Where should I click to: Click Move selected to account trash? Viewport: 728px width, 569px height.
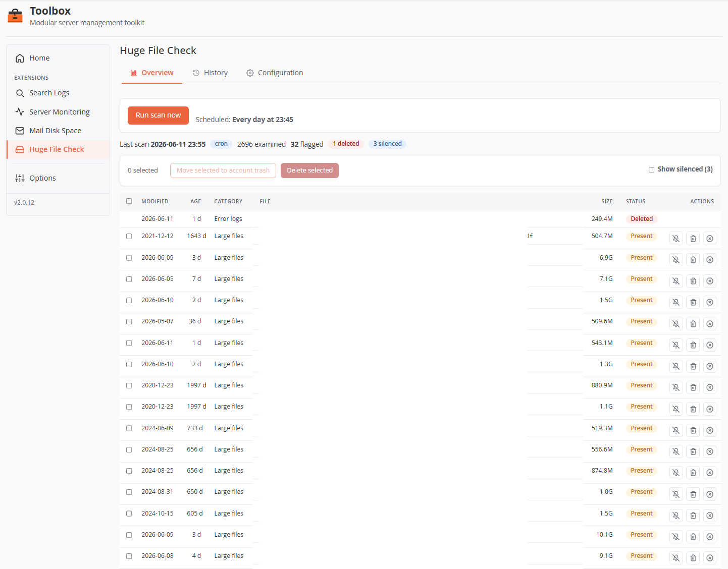tap(223, 170)
